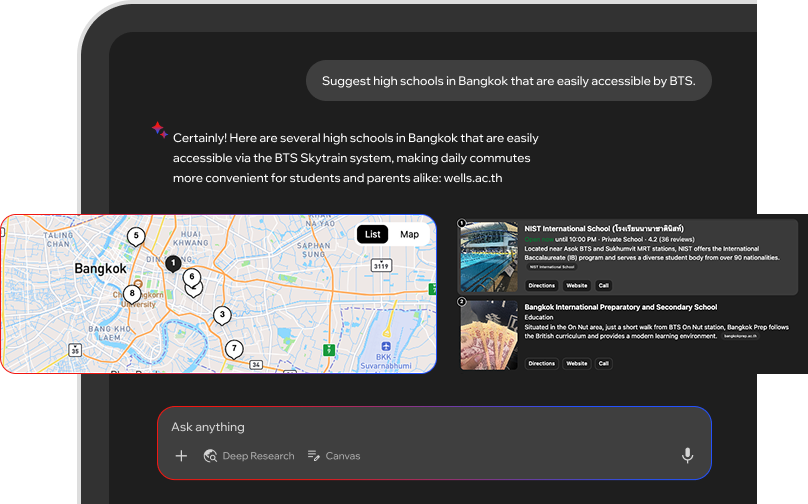This screenshot has width=808, height=504.
Task: Click the Bang Kho Laem map label
Action: [110, 333]
